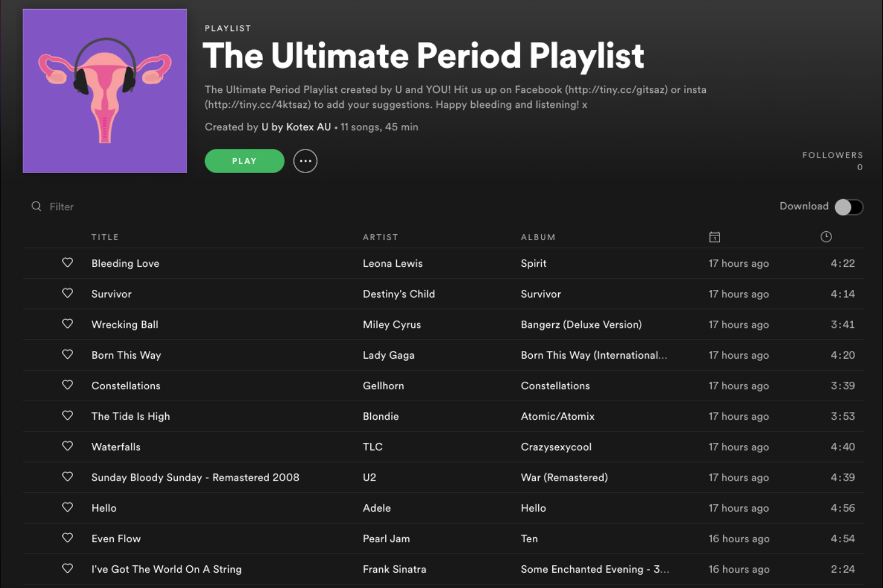
Task: Visit the Pearl Jam artist page
Action: point(386,539)
